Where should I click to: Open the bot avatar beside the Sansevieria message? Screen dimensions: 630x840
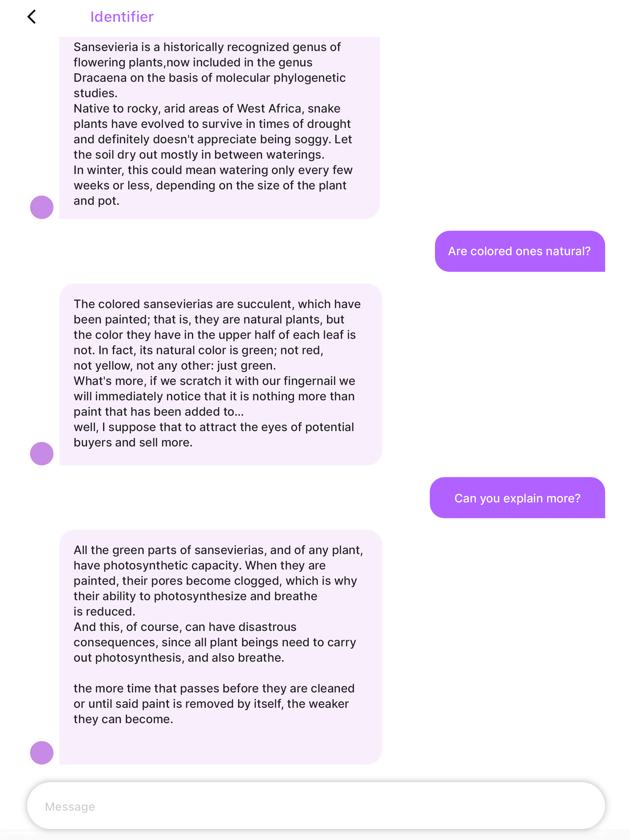[x=42, y=207]
